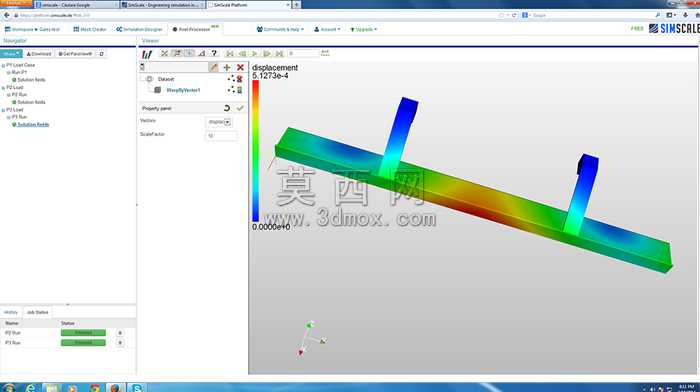Image resolution: width=700 pixels, height=392 pixels.
Task: Open the Mesh Creator tab
Action: [x=90, y=29]
